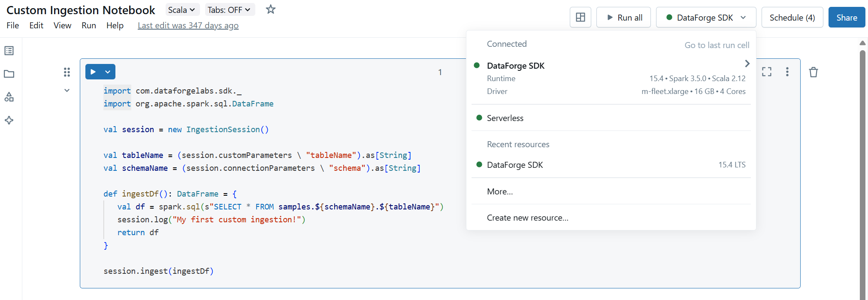The image size is (868, 300).
Task: Open the File menu
Action: click(x=13, y=25)
